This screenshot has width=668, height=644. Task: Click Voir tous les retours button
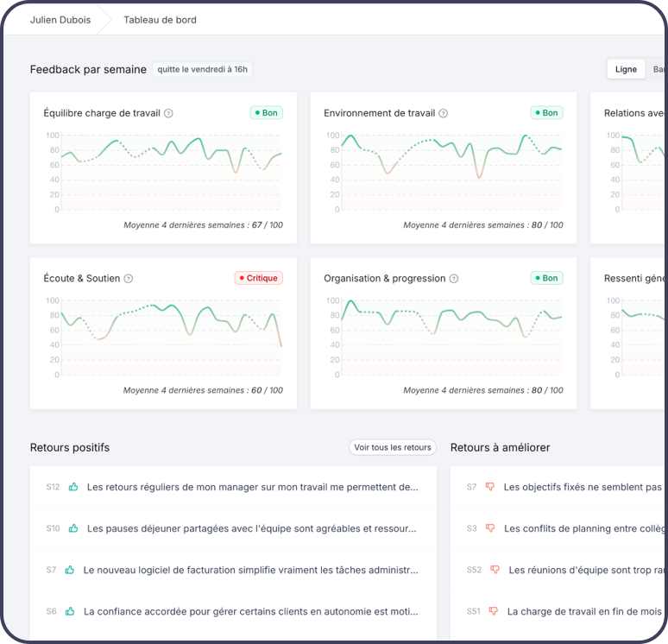[x=393, y=447]
